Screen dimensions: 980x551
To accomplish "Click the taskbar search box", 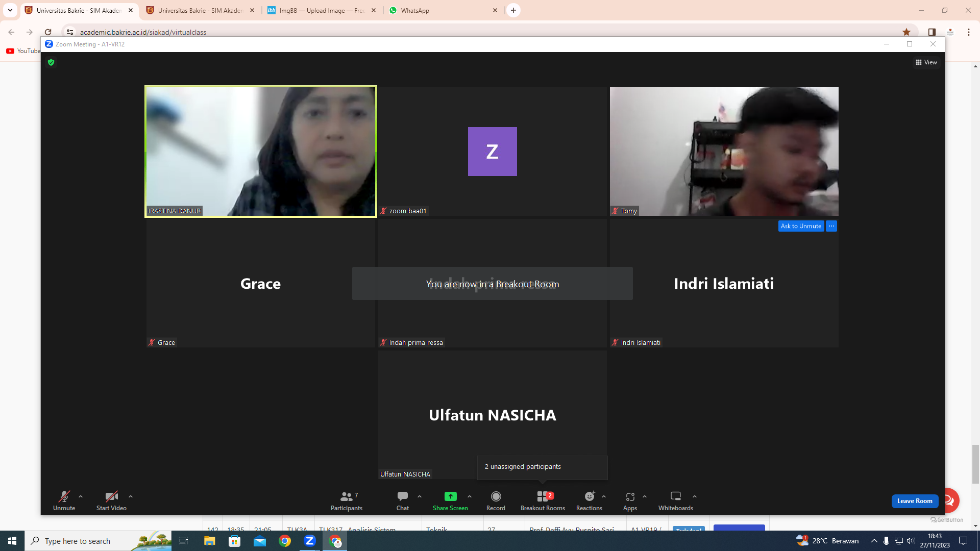I will pyautogui.click(x=98, y=541).
